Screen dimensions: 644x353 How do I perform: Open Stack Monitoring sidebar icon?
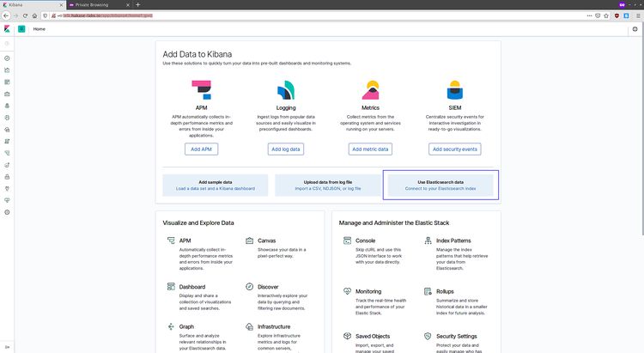(7, 200)
